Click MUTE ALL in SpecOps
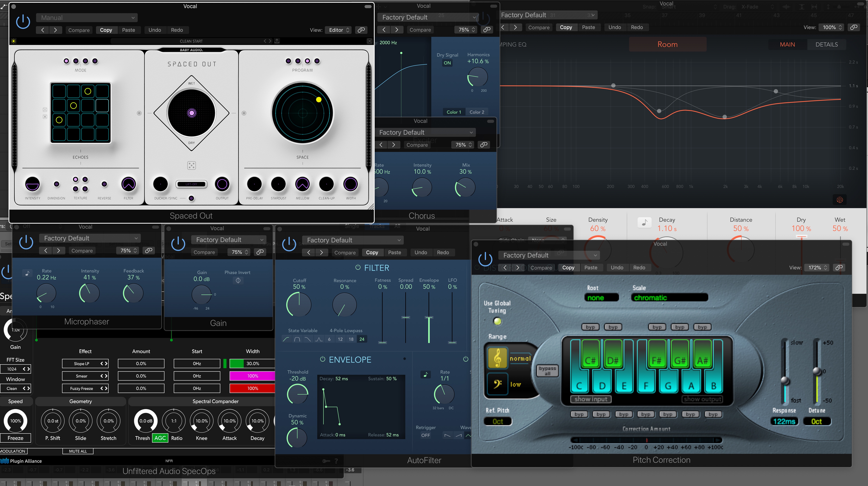The height and width of the screenshot is (486, 868). click(x=78, y=451)
